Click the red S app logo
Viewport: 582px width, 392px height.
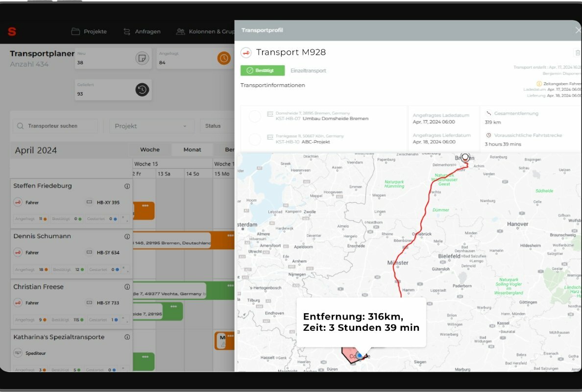pos(12,31)
